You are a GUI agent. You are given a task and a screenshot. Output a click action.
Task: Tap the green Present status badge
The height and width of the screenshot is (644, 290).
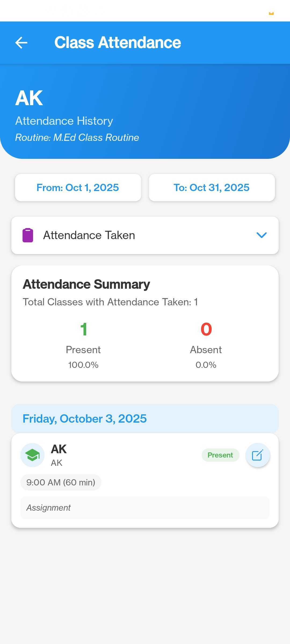(x=220, y=455)
